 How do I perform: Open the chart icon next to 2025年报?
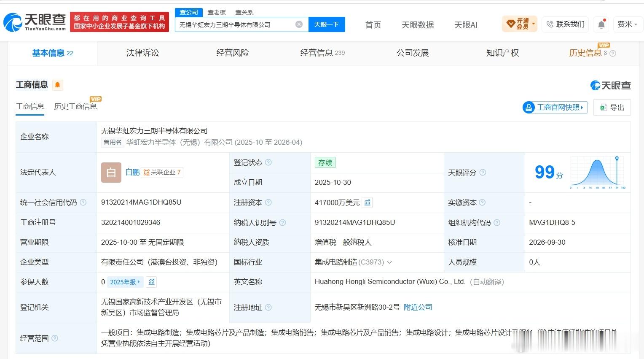pyautogui.click(x=152, y=282)
